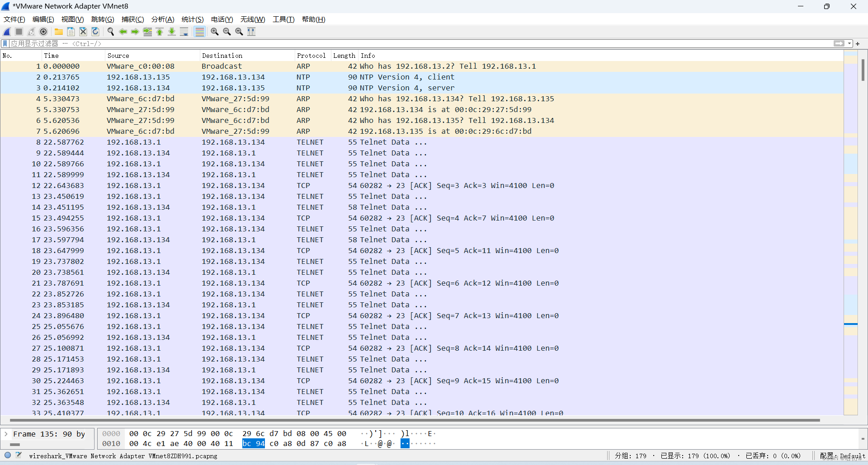Click the intelligent scrollbar minimap
868x465 pixels.
tap(851, 233)
